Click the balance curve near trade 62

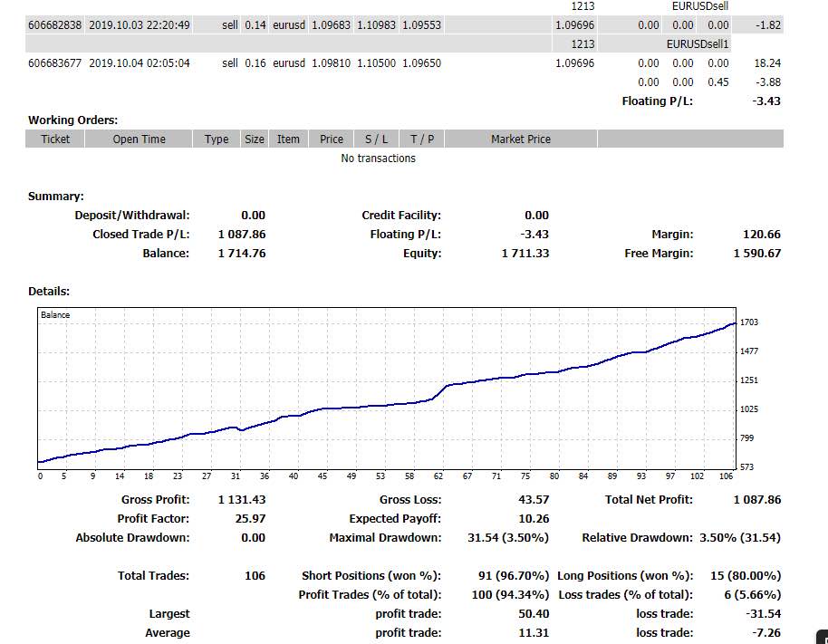438,393
